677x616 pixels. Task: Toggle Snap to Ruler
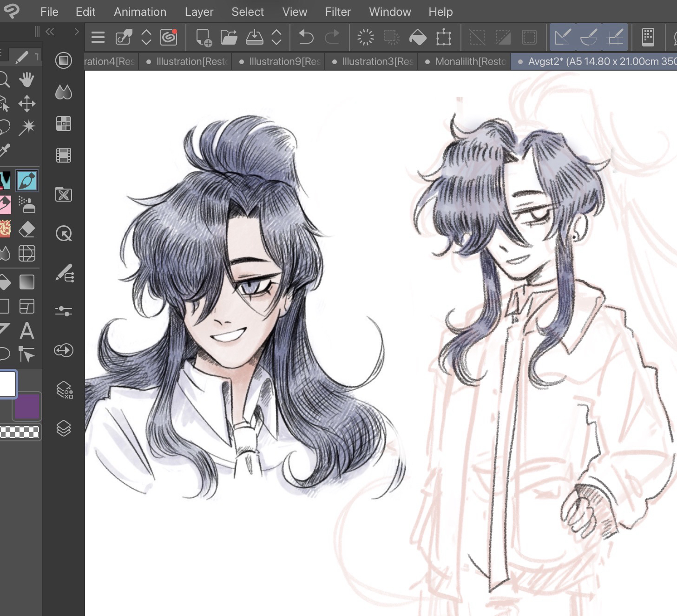(x=563, y=37)
